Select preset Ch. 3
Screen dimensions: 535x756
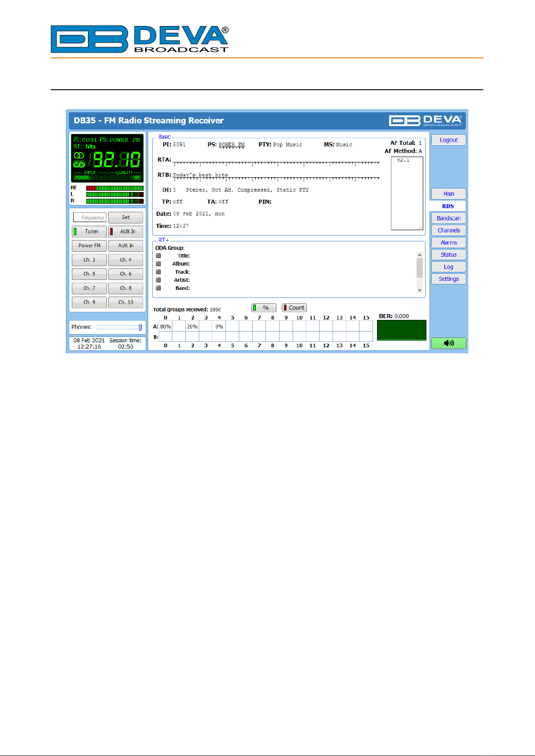coord(89,260)
